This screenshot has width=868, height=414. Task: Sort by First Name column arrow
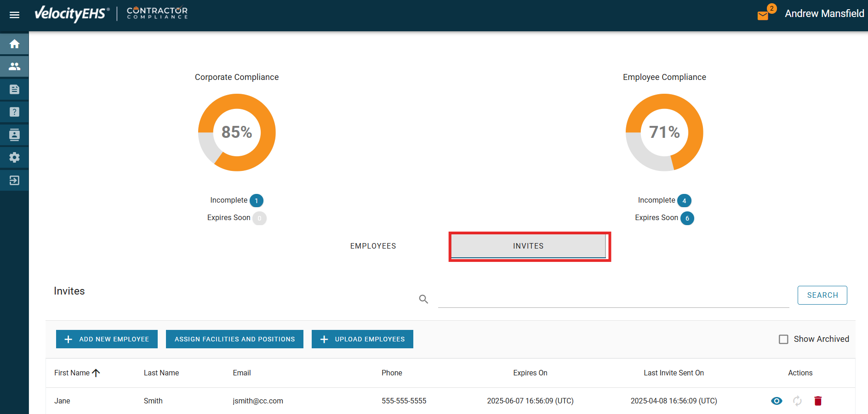pyautogui.click(x=96, y=373)
